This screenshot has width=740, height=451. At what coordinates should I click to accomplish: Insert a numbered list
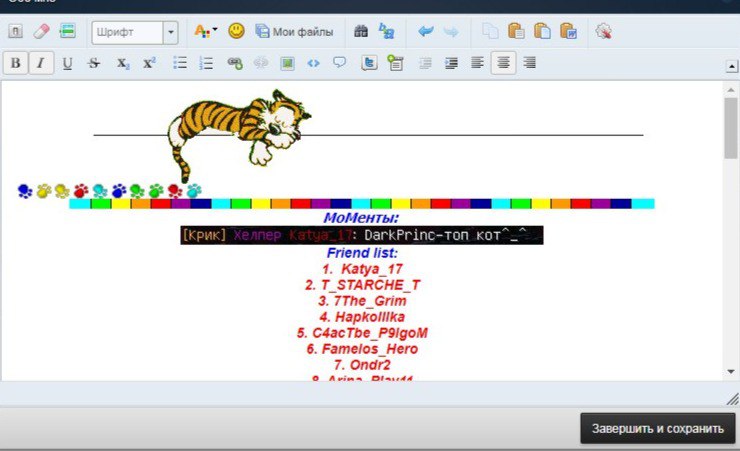(206, 63)
